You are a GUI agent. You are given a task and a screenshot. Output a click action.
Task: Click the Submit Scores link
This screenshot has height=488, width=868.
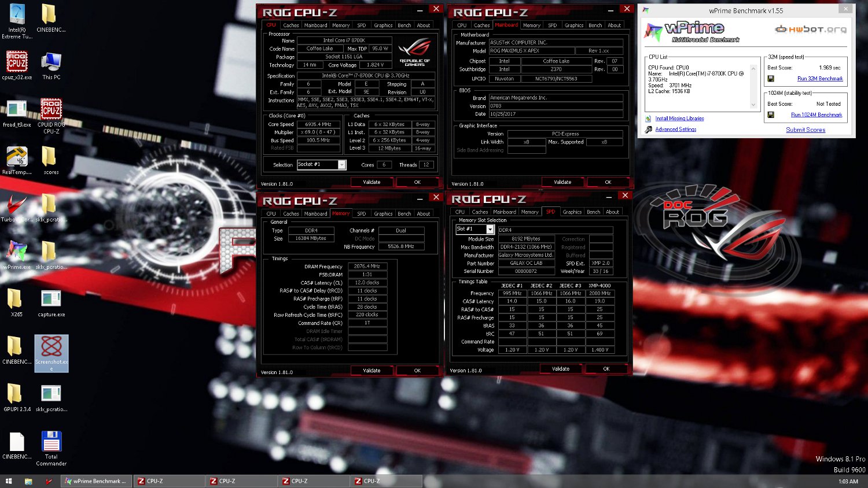tap(806, 130)
